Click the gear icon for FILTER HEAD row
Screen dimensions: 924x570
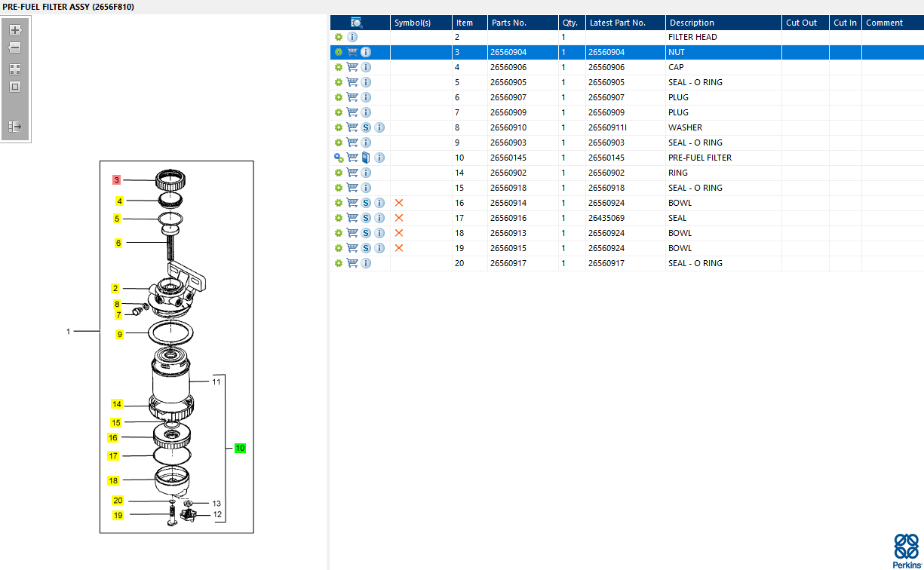coord(339,37)
